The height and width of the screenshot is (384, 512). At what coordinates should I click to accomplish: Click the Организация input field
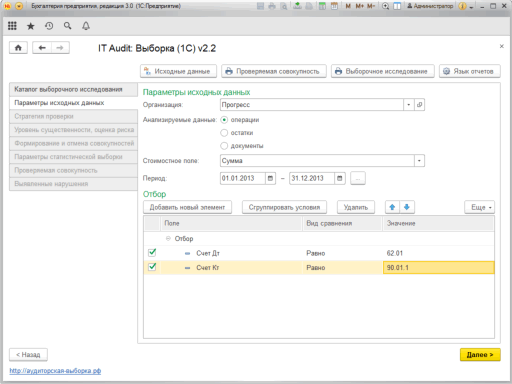[x=312, y=105]
